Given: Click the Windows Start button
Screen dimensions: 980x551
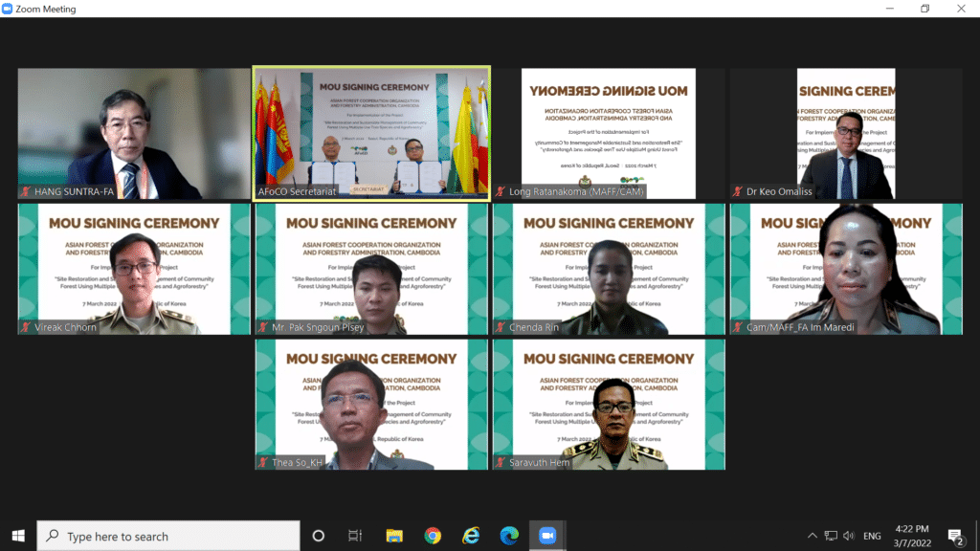Looking at the screenshot, I should 18,536.
